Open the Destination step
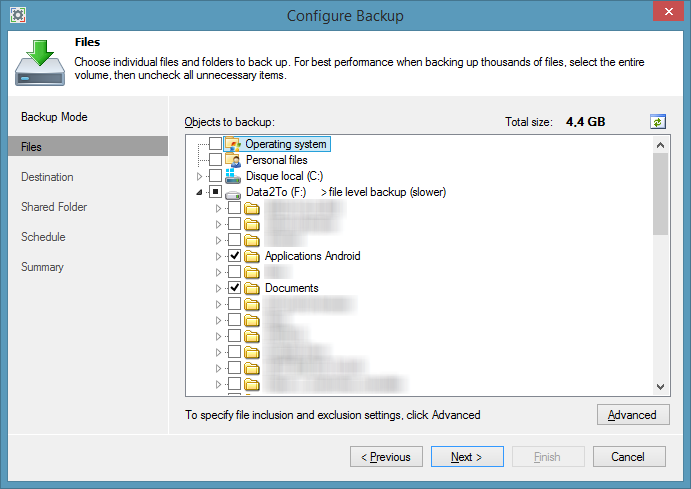691x489 pixels. [47, 177]
